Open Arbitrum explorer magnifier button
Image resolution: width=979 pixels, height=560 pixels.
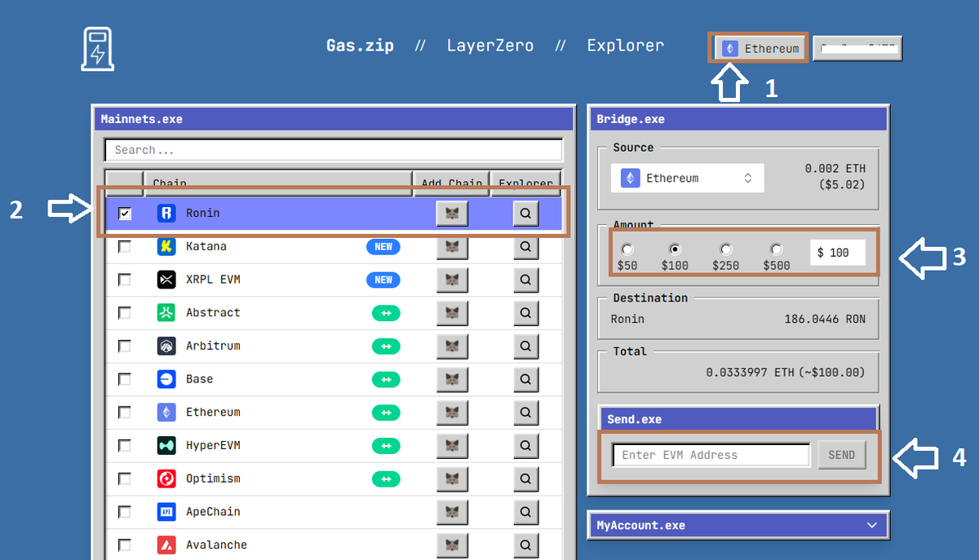526,346
